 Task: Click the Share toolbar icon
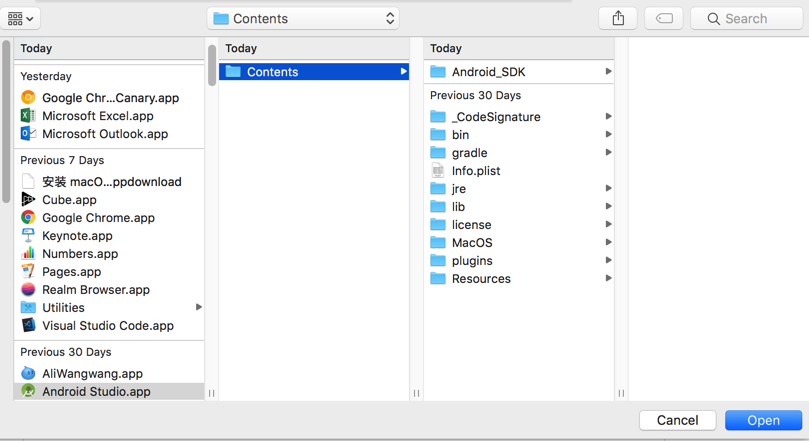(x=618, y=18)
